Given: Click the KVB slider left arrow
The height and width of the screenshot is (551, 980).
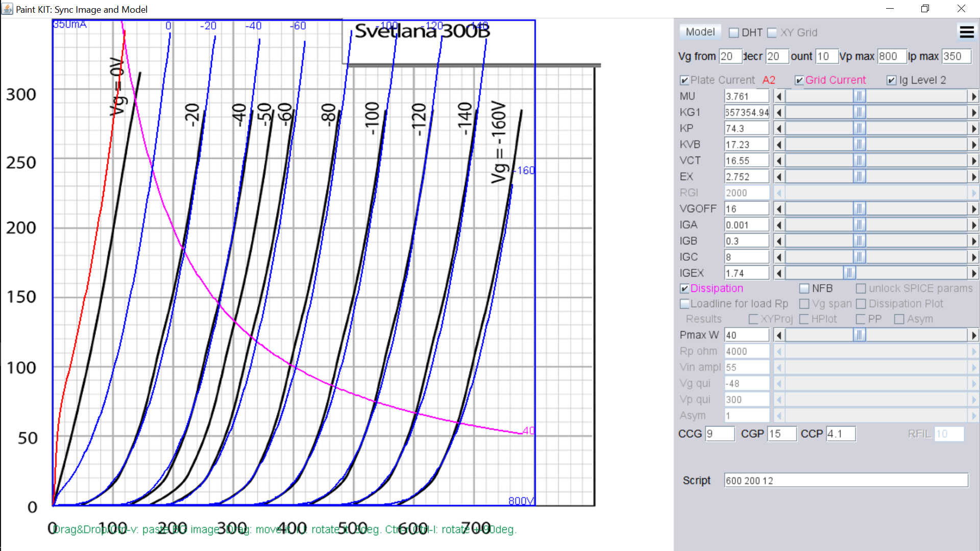Looking at the screenshot, I should (x=779, y=145).
